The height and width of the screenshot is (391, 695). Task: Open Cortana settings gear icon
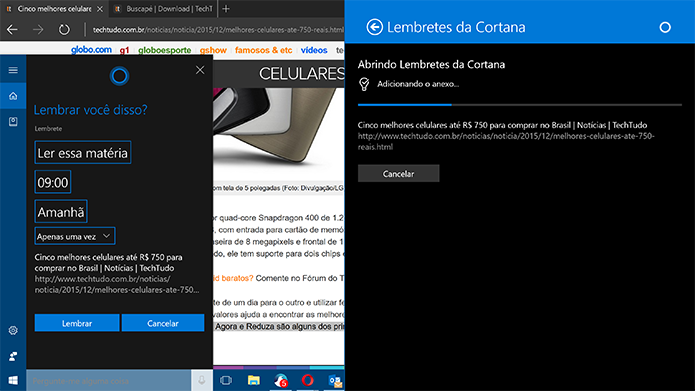pyautogui.click(x=13, y=330)
